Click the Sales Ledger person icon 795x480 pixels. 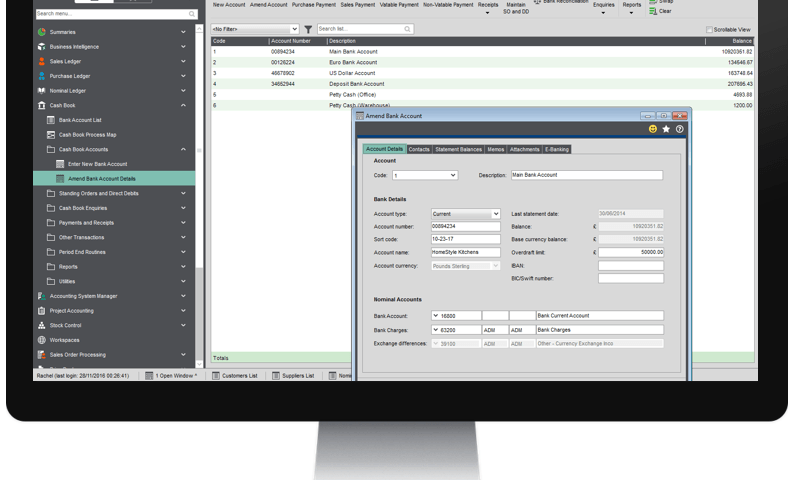(x=42, y=61)
